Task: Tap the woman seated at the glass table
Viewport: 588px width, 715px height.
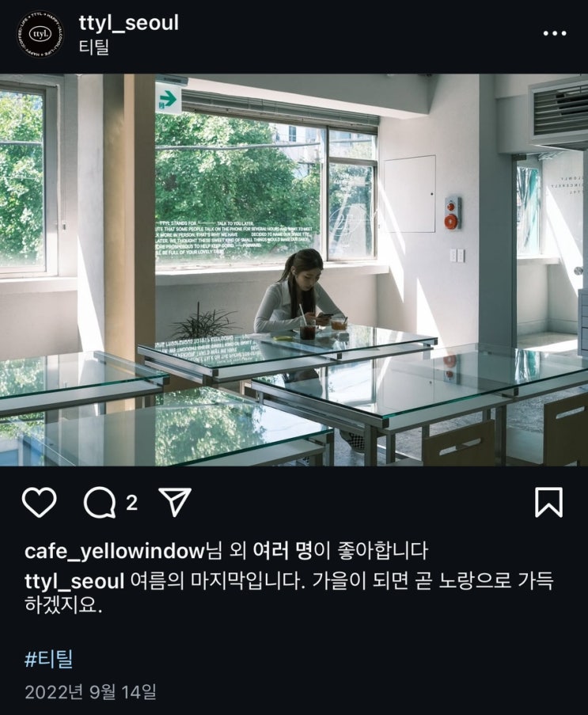Action: (296, 292)
